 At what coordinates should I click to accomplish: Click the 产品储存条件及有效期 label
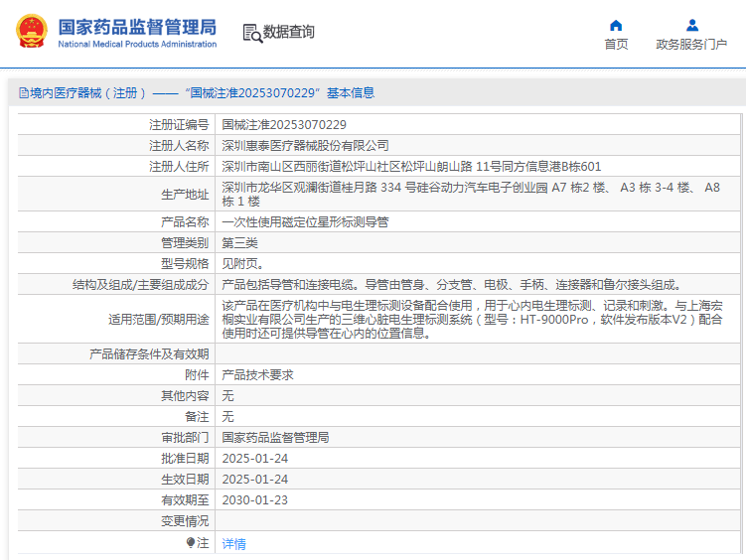click(x=149, y=354)
